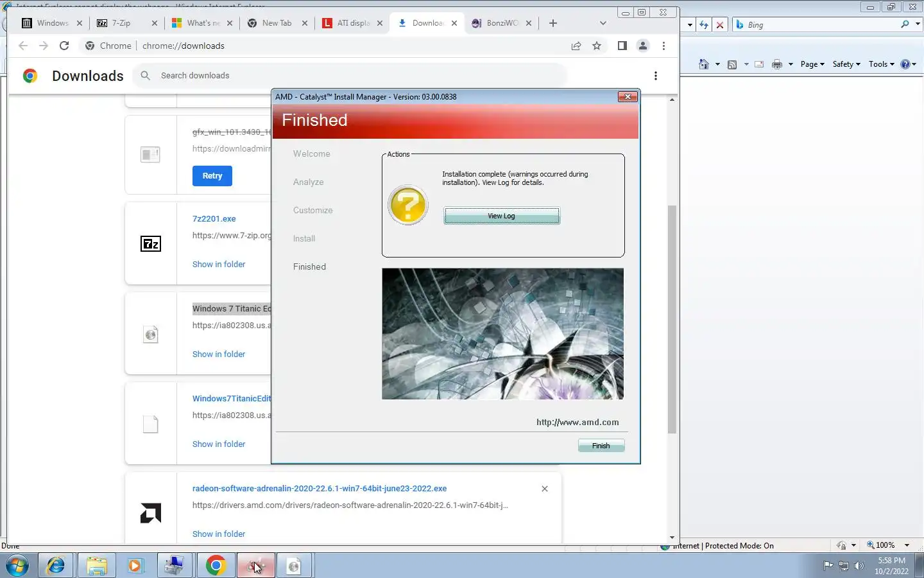The height and width of the screenshot is (578, 924).
Task: Open the IE Page menu
Action: pos(812,64)
